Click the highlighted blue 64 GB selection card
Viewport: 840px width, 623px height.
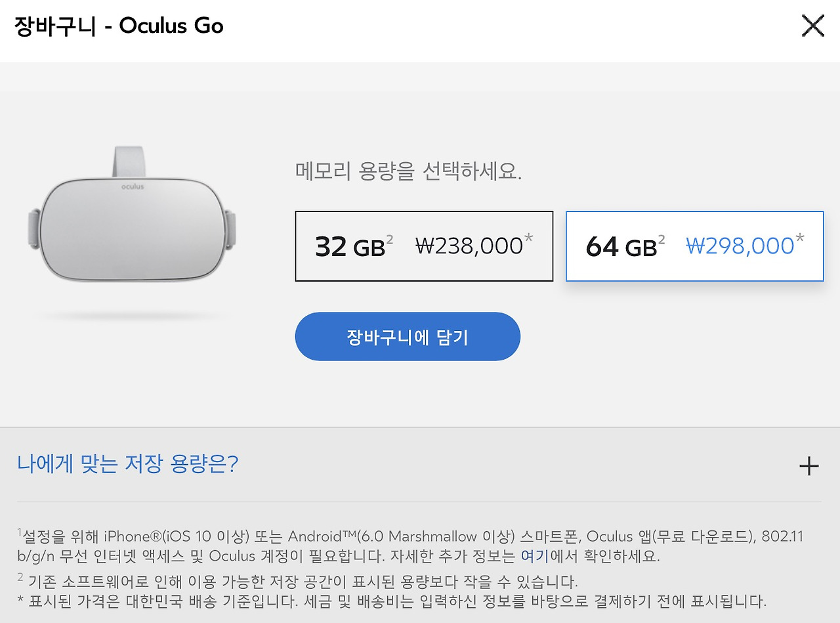point(694,246)
